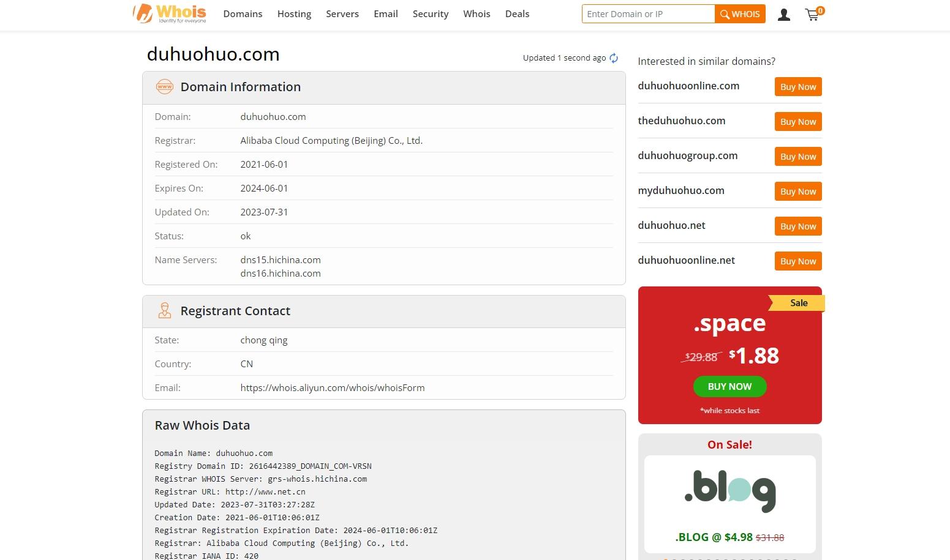Click the Registrant Contact person icon

[x=165, y=310]
